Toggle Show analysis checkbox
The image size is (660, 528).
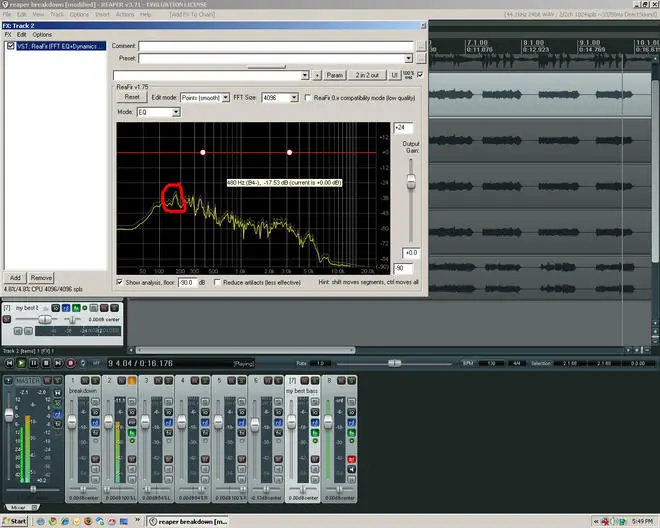[x=120, y=282]
